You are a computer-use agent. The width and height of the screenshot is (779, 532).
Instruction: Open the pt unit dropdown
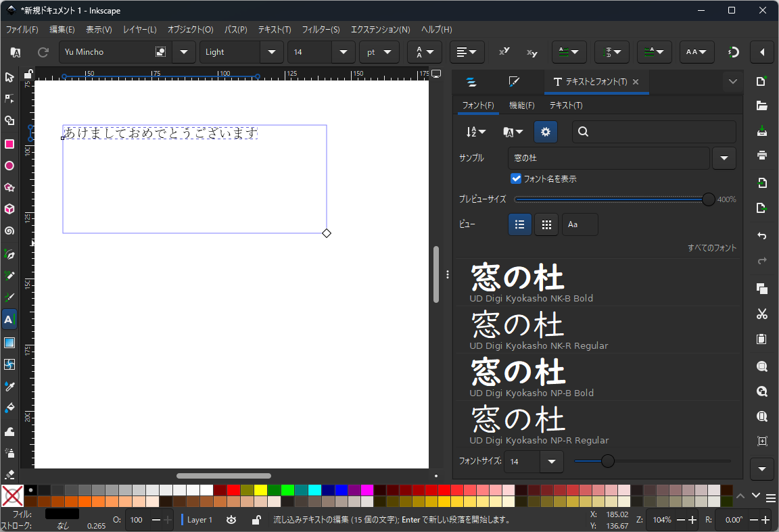click(379, 52)
